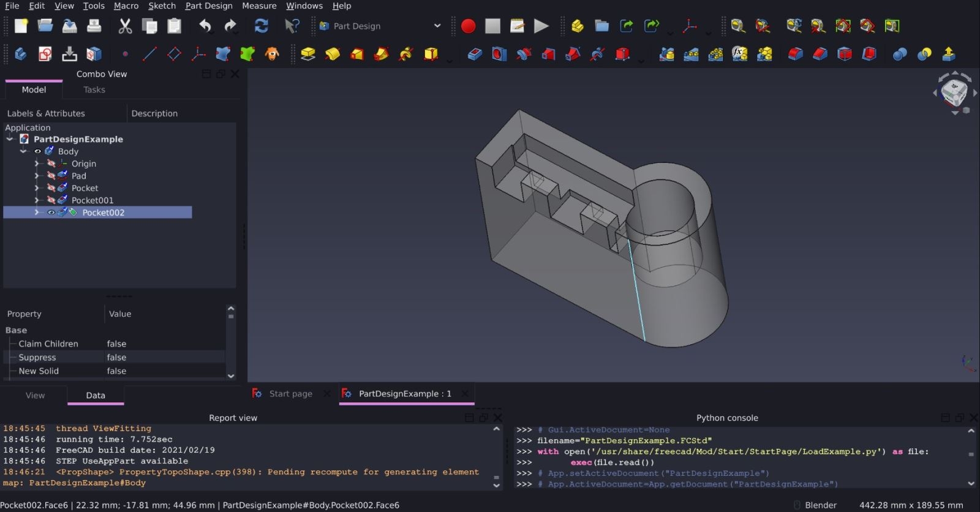This screenshot has height=512, width=980.
Task: Start macro recording with the red circle
Action: click(x=468, y=26)
